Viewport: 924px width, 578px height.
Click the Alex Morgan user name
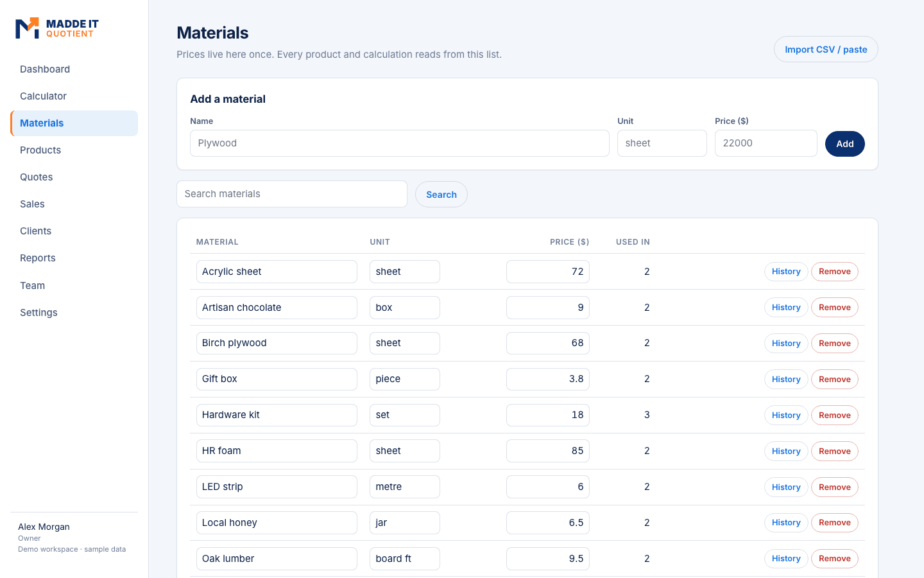coord(44,527)
